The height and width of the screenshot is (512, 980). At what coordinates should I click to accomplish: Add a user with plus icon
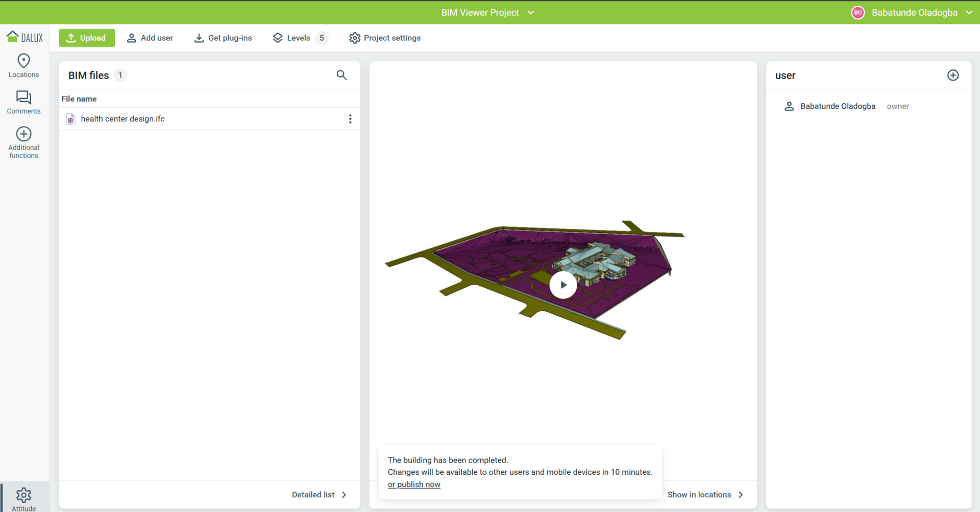click(953, 75)
